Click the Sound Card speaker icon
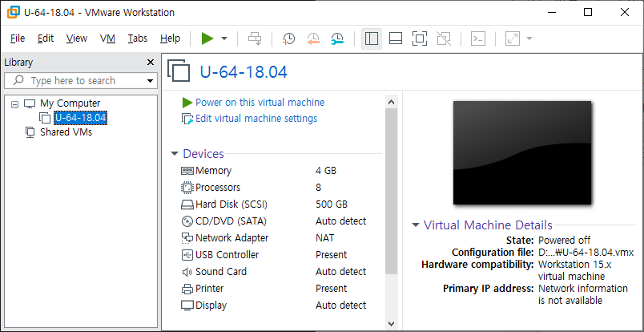 point(187,272)
